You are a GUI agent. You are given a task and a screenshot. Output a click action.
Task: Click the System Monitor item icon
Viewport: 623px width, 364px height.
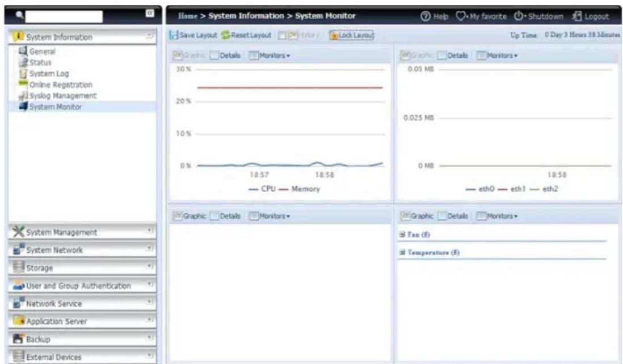click(23, 107)
